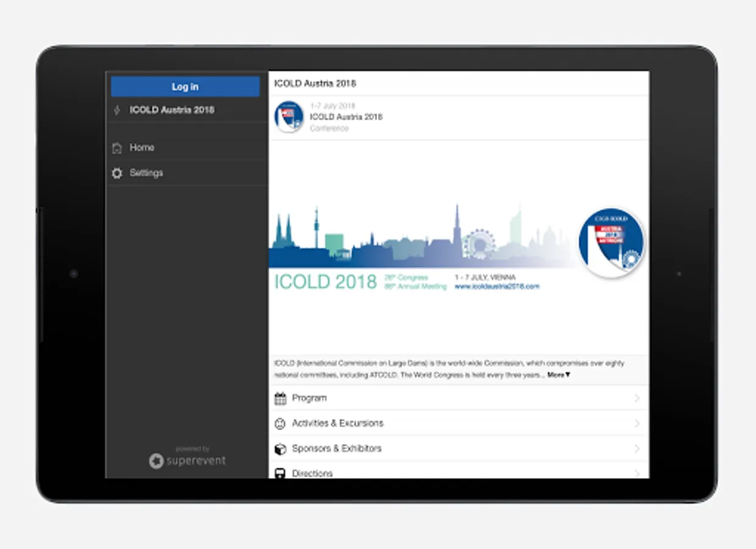Open Activities & Excursions
This screenshot has width=756, height=549.
click(458, 423)
